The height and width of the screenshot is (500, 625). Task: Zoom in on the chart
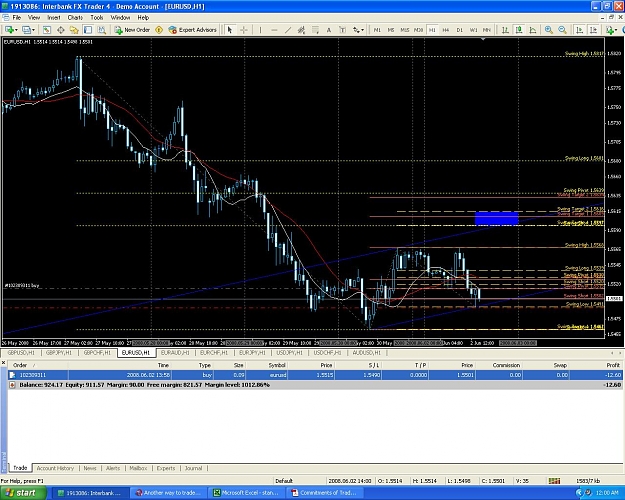tap(549, 30)
